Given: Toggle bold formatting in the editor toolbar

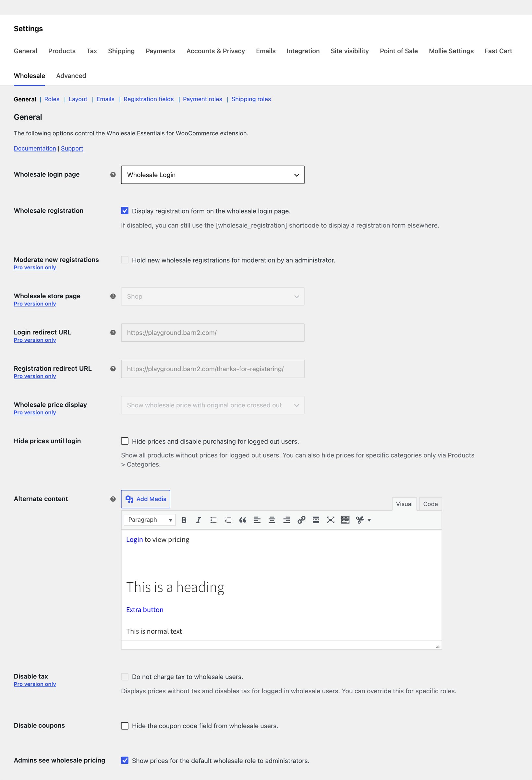Looking at the screenshot, I should [184, 520].
